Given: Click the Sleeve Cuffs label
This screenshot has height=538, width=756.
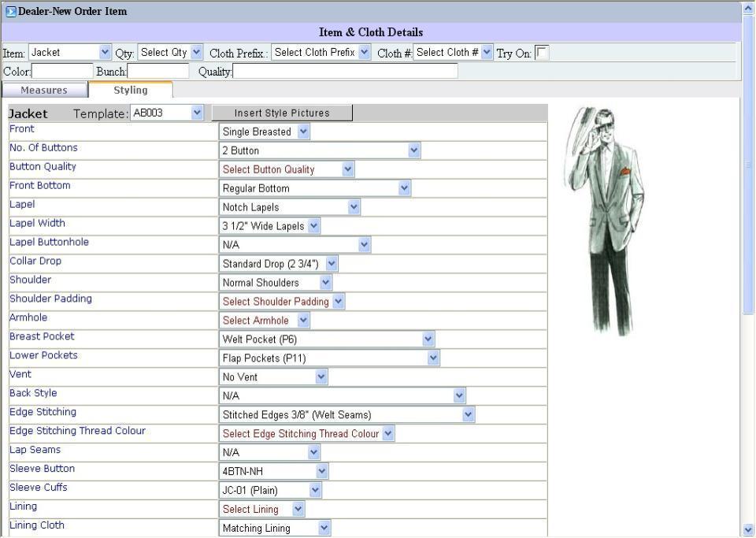Looking at the screenshot, I should click(38, 487).
